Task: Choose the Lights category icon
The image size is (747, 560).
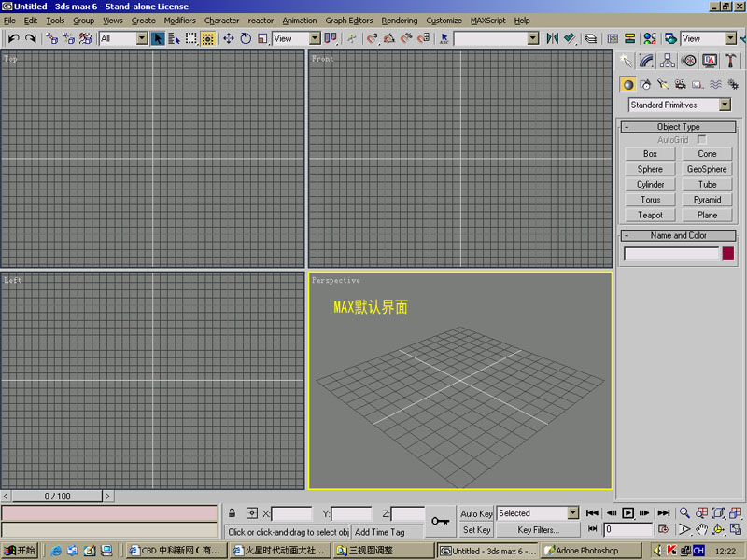Action: (x=663, y=84)
